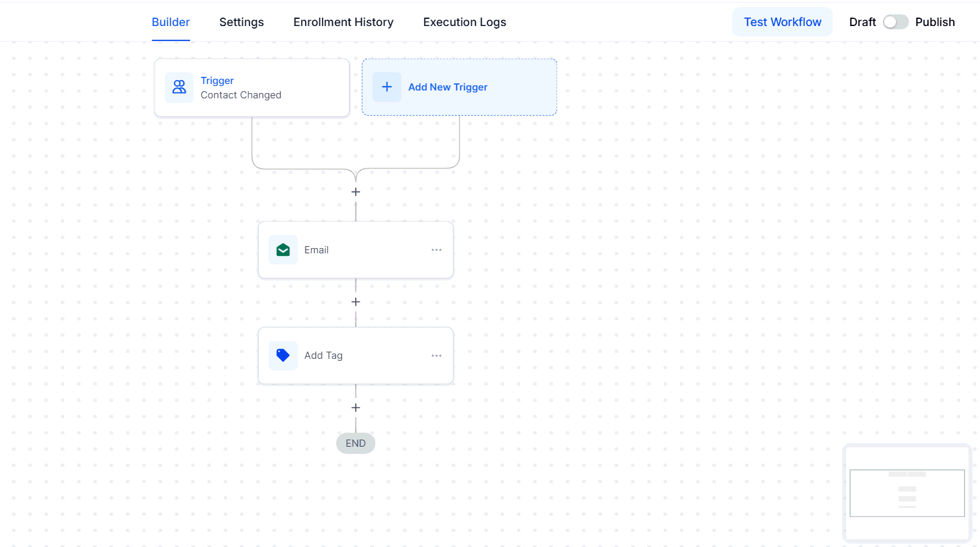The image size is (980, 547).
Task: Open the Contact Changed trigger card
Action: coord(252,88)
